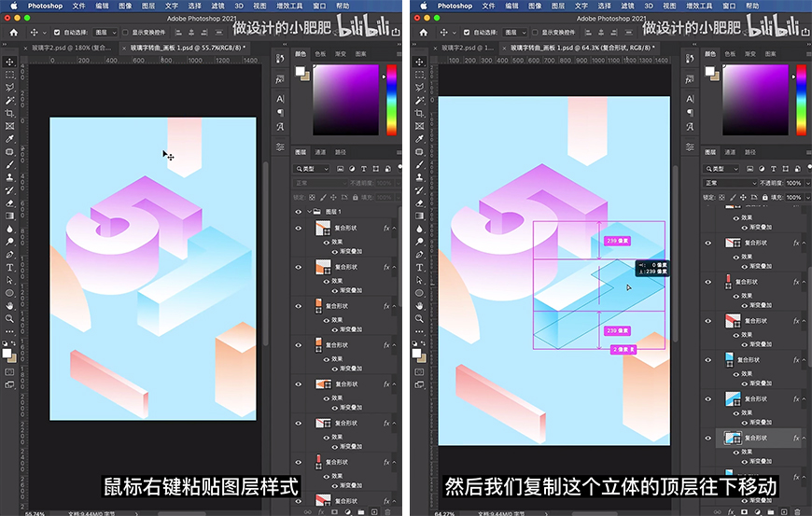Toggle Quick Mask mode in left Photoshop window

(9, 371)
